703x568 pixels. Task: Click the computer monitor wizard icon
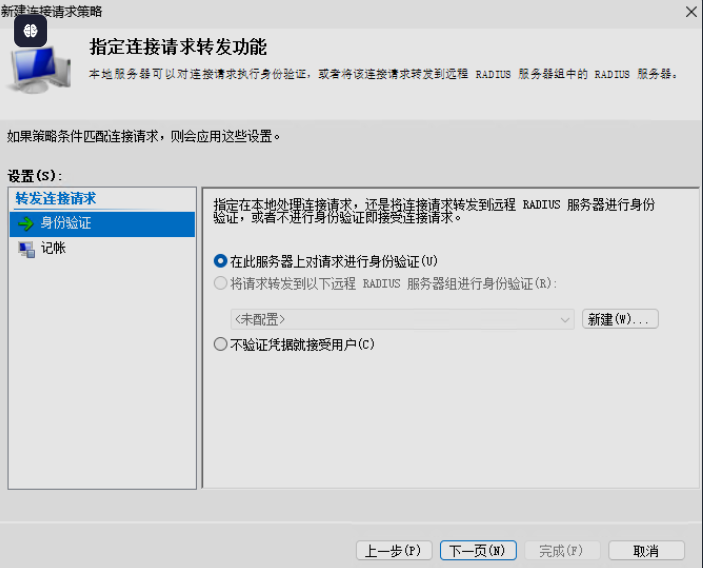click(39, 70)
